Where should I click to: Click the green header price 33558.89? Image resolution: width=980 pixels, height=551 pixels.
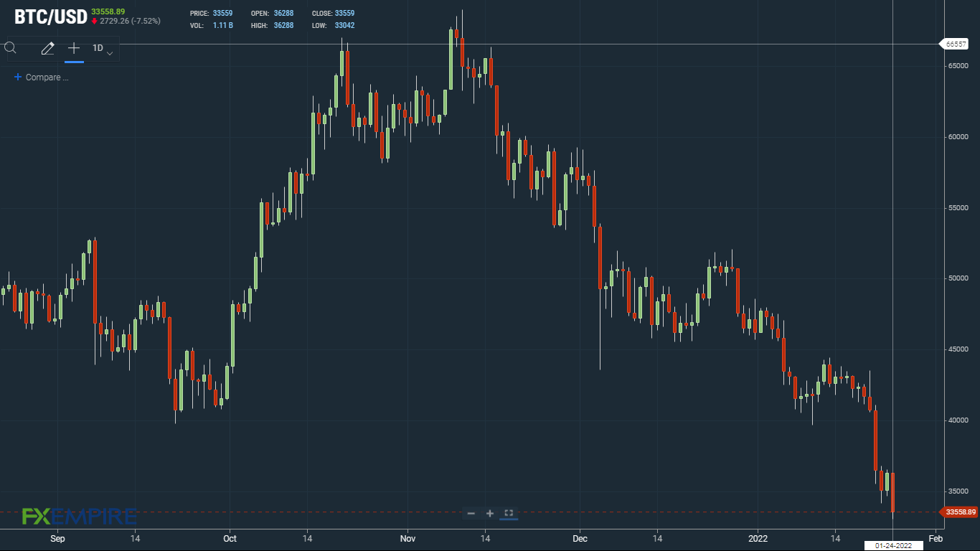[x=108, y=11]
